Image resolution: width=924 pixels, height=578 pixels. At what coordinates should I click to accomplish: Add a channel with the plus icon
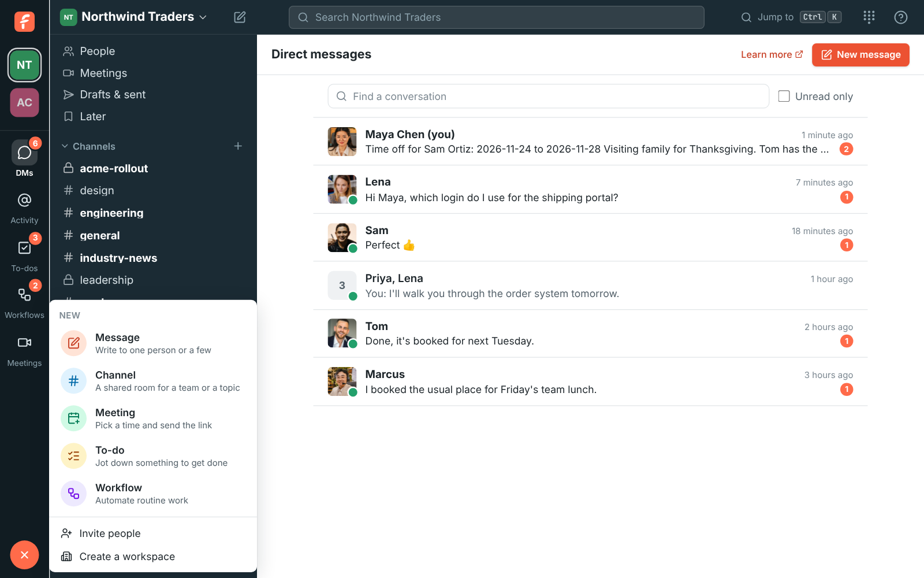(x=238, y=146)
